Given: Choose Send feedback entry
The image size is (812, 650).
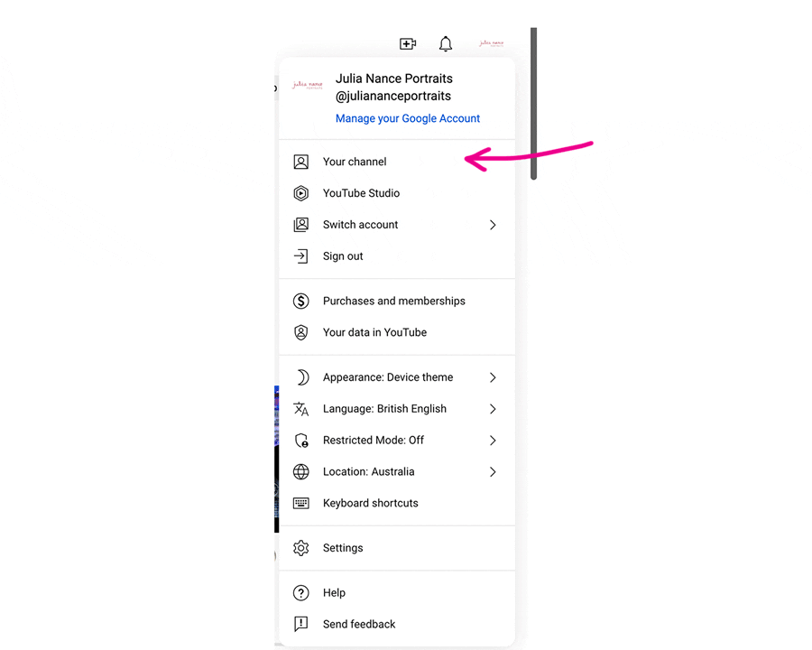Looking at the screenshot, I should pos(397,624).
